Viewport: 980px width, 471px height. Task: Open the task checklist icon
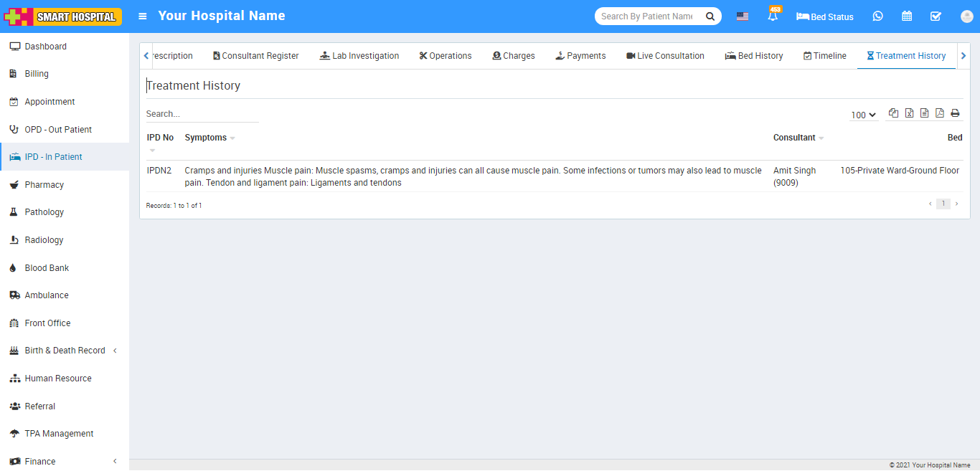(936, 16)
